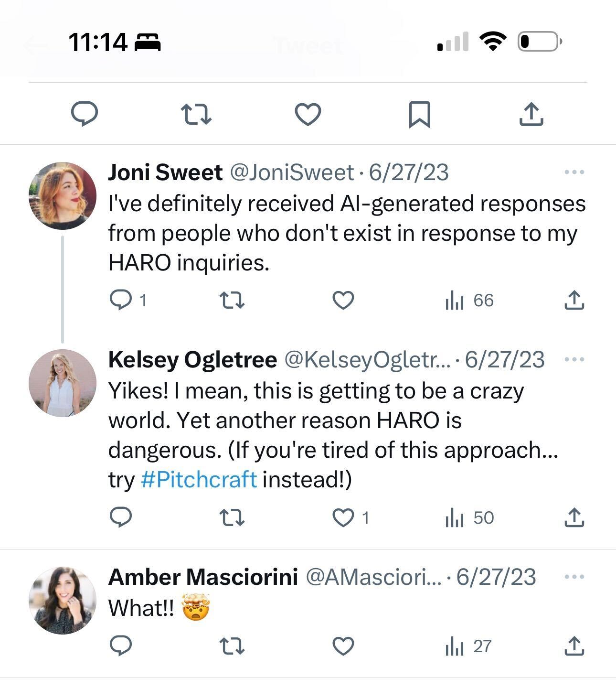Screen dimensions: 616x689
Task: View Kelsey Ogletree's profile avatar
Action: [x=63, y=383]
